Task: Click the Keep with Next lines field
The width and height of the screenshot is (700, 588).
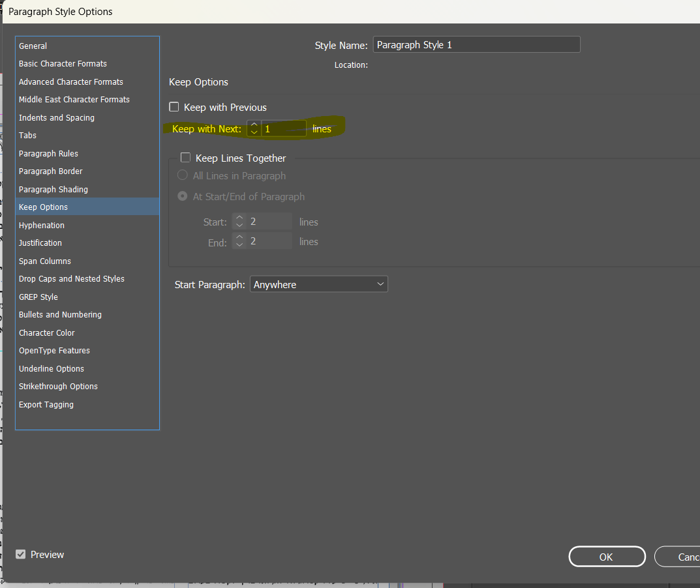Action: pos(284,129)
